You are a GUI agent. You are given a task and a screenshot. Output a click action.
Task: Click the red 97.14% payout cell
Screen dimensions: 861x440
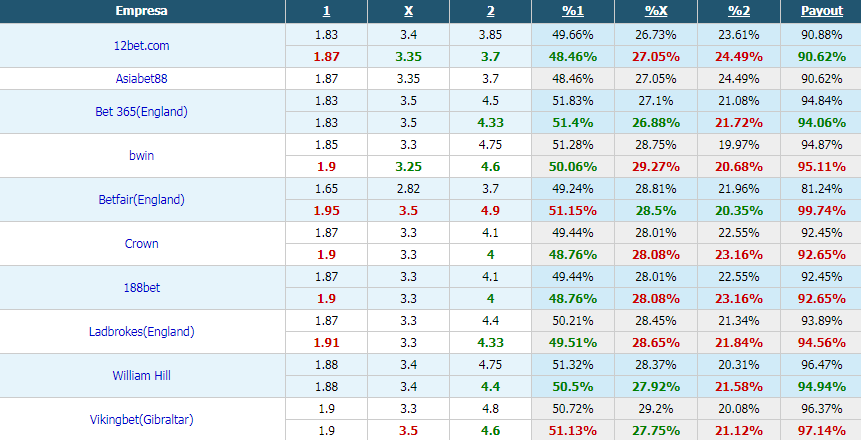pos(821,430)
